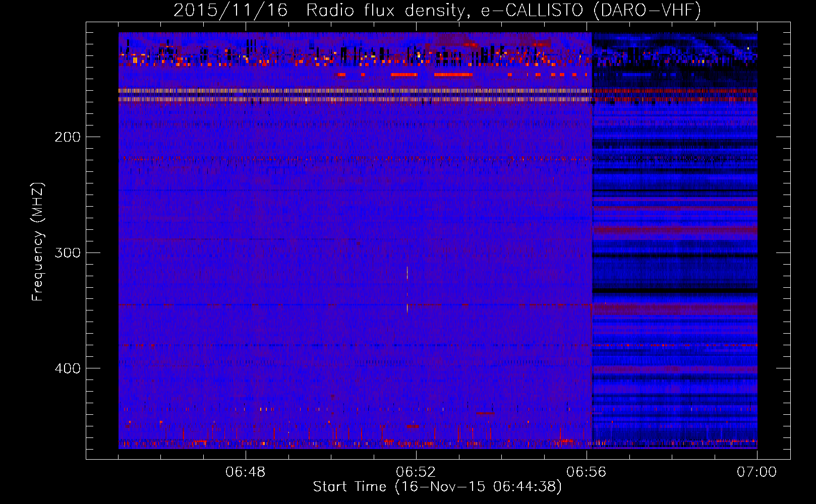816x504 pixels.
Task: Click the x-axis tick label '06:56'
Action: tap(587, 472)
